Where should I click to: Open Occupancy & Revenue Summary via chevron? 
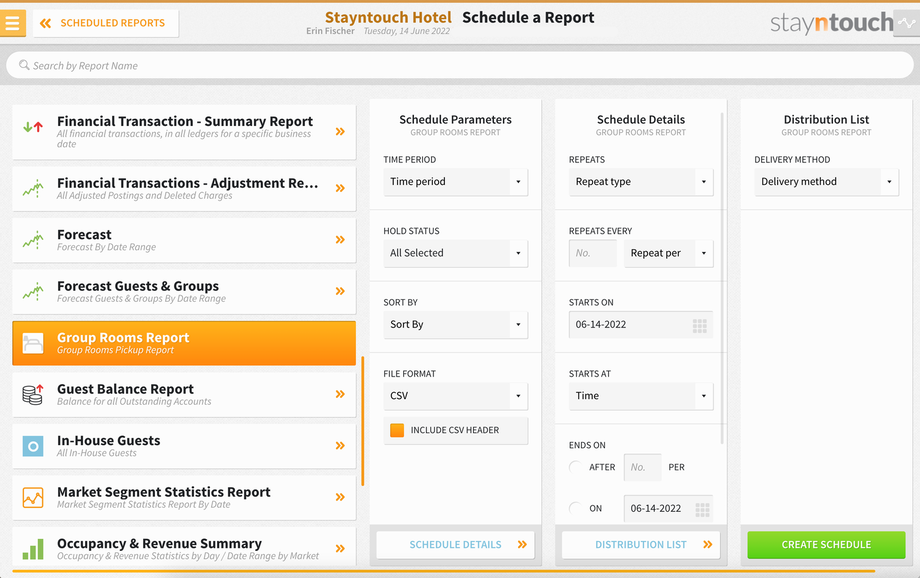pos(340,549)
